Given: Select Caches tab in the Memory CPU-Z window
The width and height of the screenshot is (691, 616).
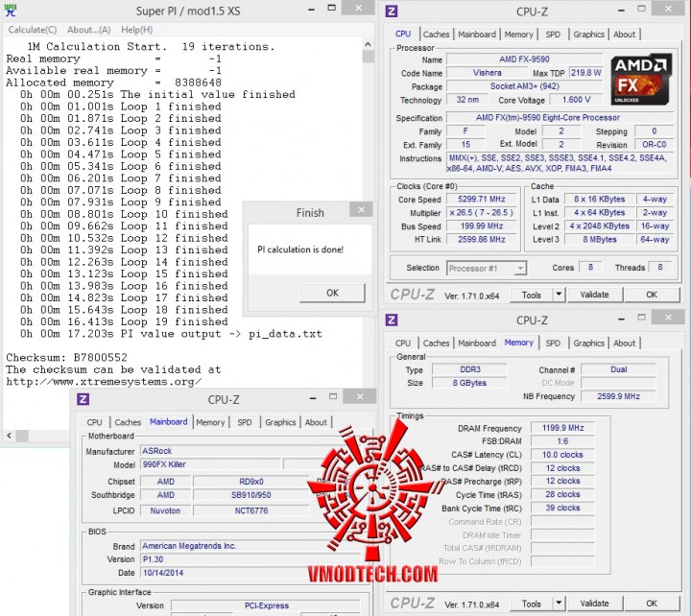Looking at the screenshot, I should [436, 344].
